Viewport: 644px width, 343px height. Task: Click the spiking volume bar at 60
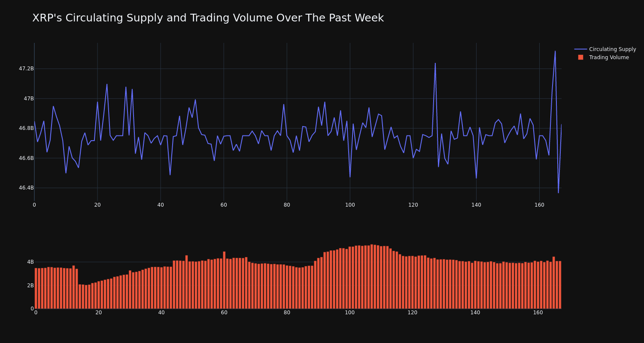tap(224, 280)
